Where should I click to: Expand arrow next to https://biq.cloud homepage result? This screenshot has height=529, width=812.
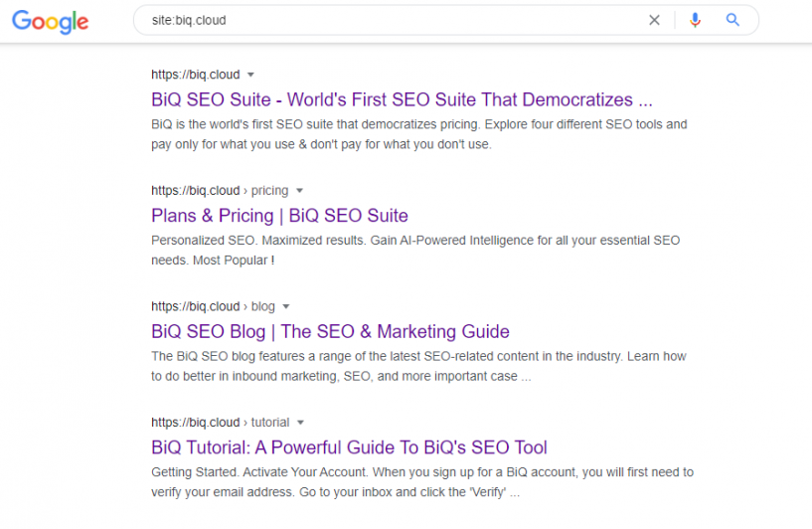(x=250, y=75)
